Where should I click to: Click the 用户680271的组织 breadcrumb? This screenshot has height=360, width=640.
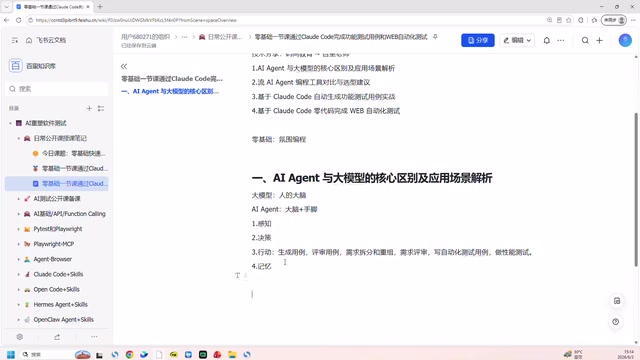(x=145, y=37)
